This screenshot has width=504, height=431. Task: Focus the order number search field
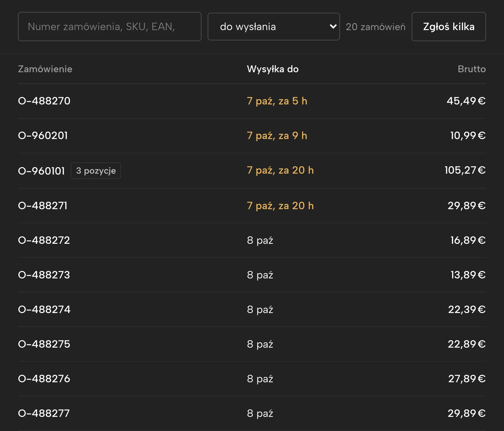coord(110,26)
